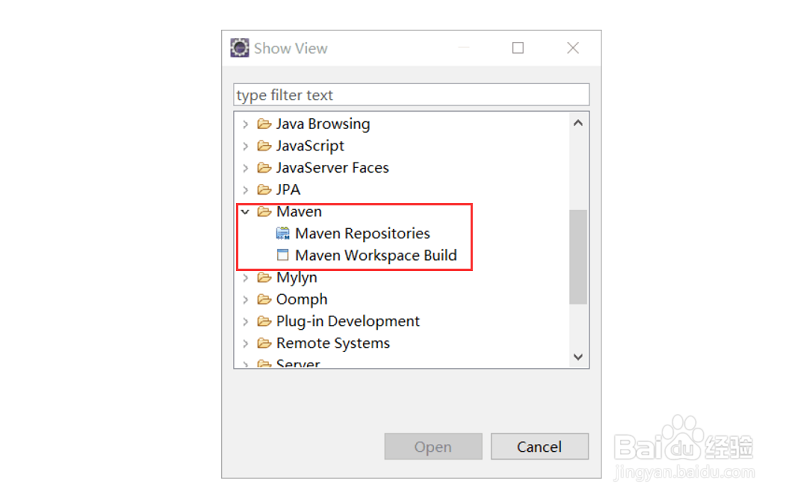The width and height of the screenshot is (800, 500).
Task: Click the scrollbar up arrow
Action: coord(578,123)
